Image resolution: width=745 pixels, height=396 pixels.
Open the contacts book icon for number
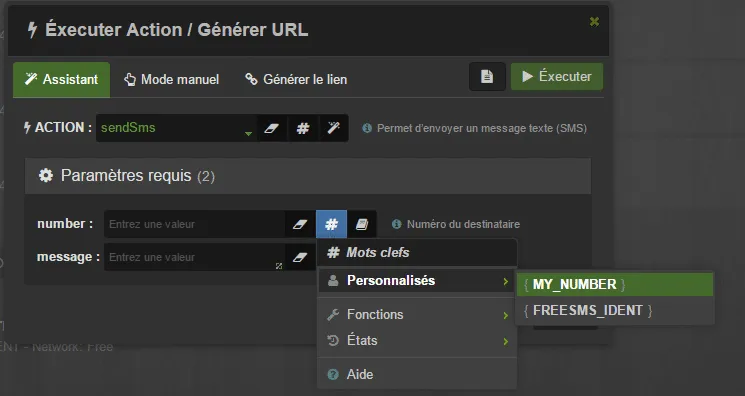(362, 224)
